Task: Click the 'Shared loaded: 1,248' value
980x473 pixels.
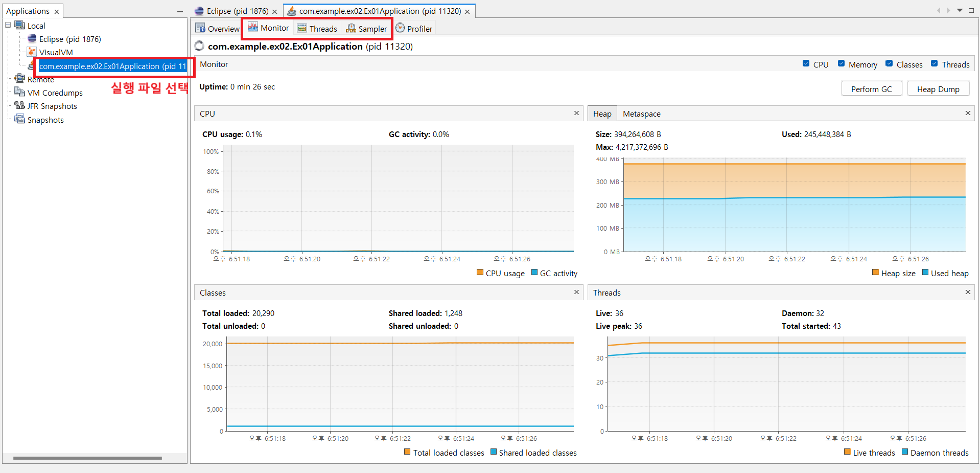Action: click(426, 313)
